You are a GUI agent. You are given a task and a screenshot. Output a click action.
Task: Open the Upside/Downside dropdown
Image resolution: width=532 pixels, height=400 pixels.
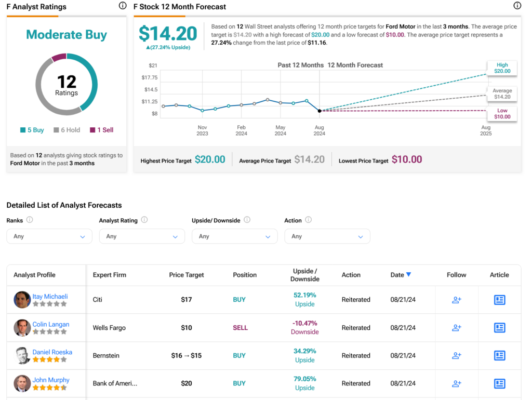[234, 236]
